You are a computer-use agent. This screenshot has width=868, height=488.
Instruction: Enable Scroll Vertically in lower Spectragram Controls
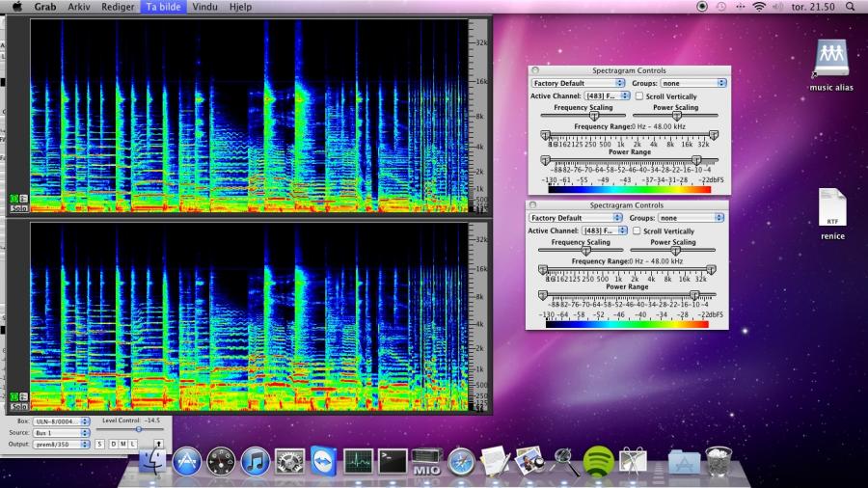coord(636,231)
